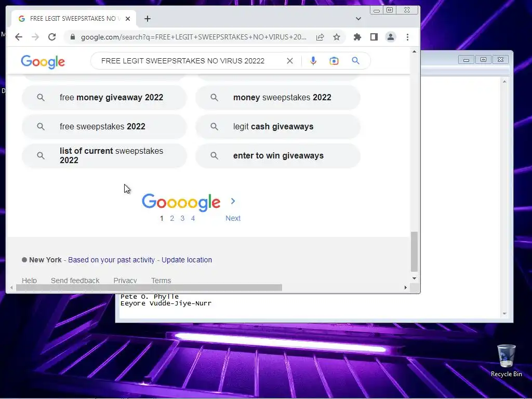This screenshot has width=532, height=399.
Task: Start a voice search with the microphone
Action: (313, 61)
